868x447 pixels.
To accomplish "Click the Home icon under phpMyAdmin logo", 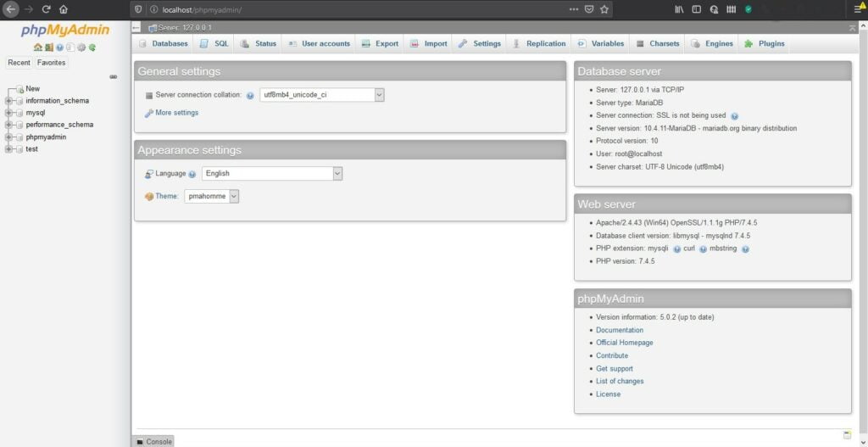I will click(x=38, y=47).
